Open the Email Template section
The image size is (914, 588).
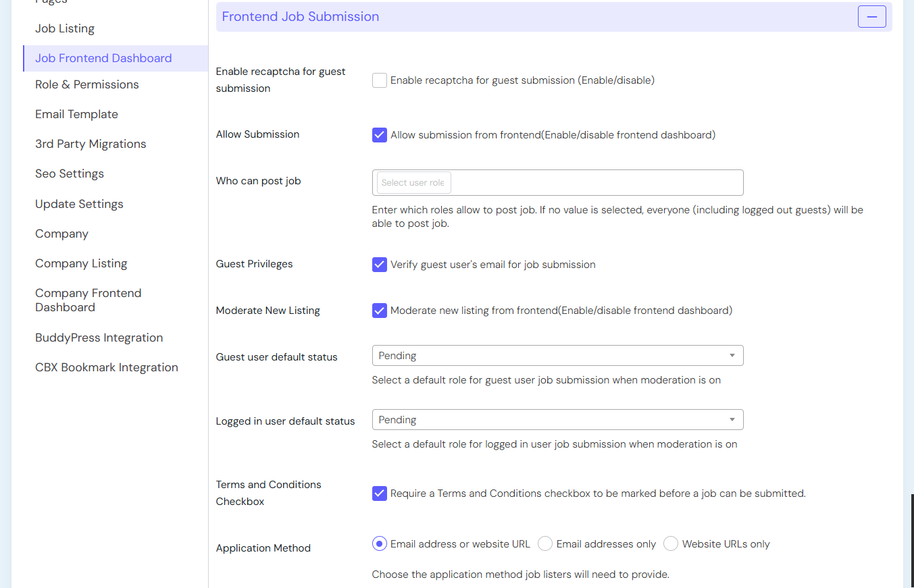point(76,114)
